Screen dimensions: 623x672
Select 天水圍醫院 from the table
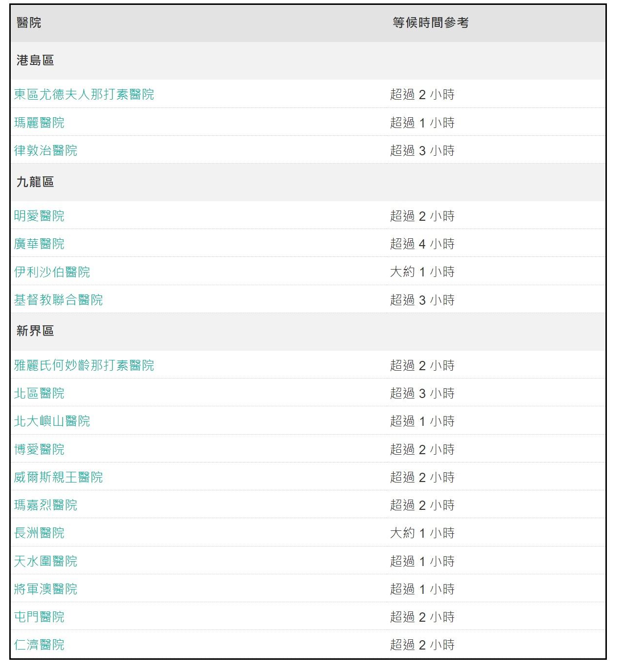pos(45,561)
